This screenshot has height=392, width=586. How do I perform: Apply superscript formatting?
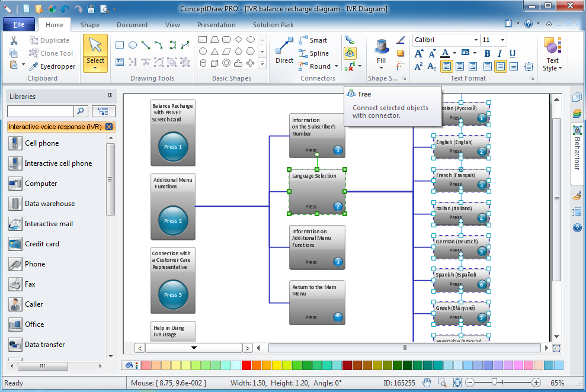pos(418,66)
